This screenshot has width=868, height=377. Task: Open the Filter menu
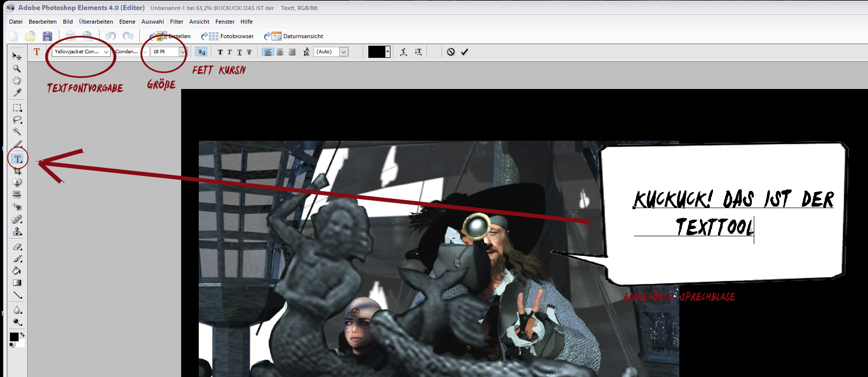tap(177, 22)
